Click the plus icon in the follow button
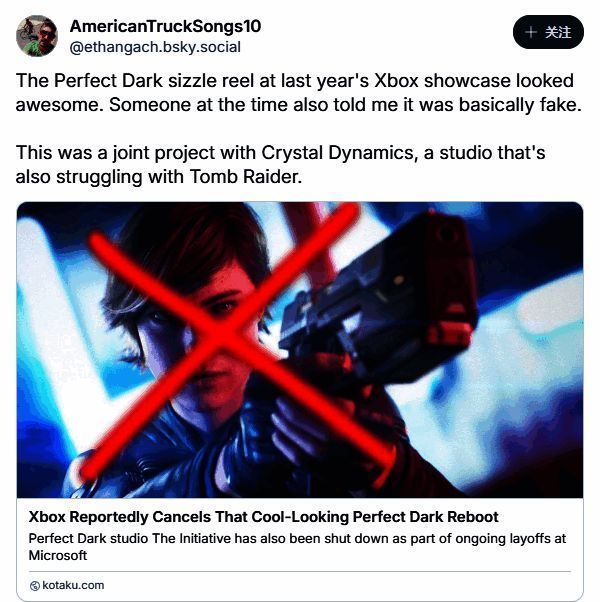Screen dimensions: 600x602 tap(531, 32)
